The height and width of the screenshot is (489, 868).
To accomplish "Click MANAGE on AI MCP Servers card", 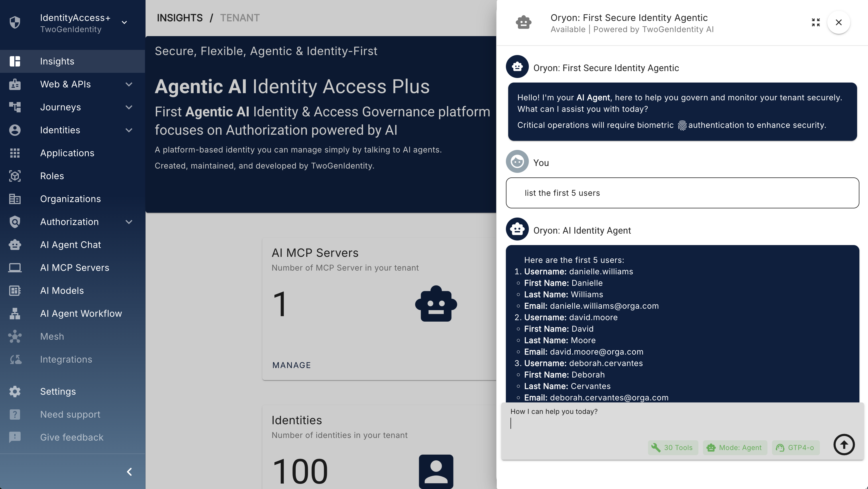I will (291, 365).
